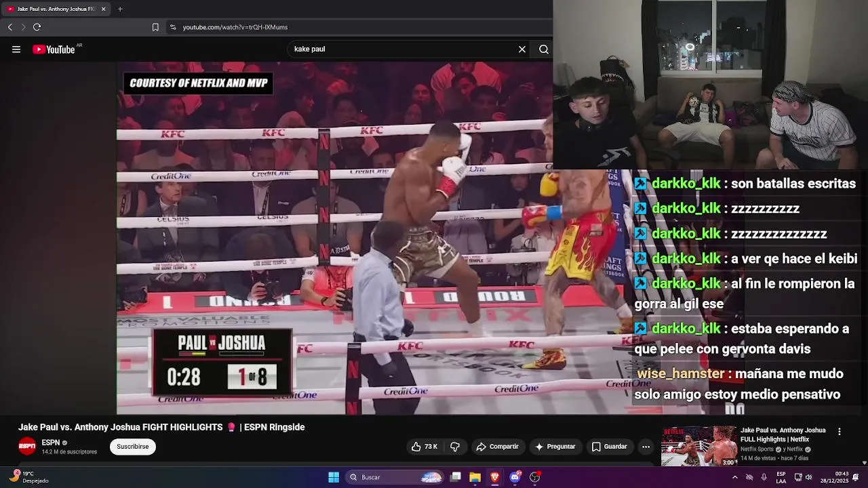Screen dimensions: 868x488
Task: Open site settings icon beside the URL
Action: pyautogui.click(x=173, y=27)
